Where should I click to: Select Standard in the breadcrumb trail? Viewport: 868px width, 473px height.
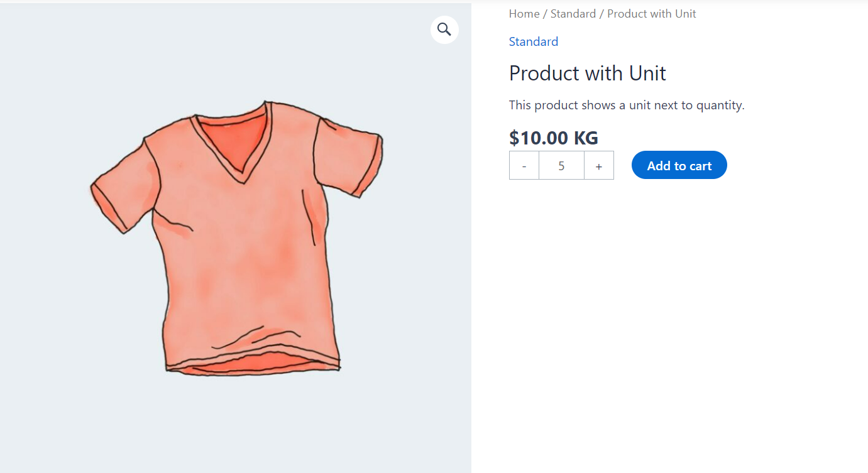tap(573, 13)
